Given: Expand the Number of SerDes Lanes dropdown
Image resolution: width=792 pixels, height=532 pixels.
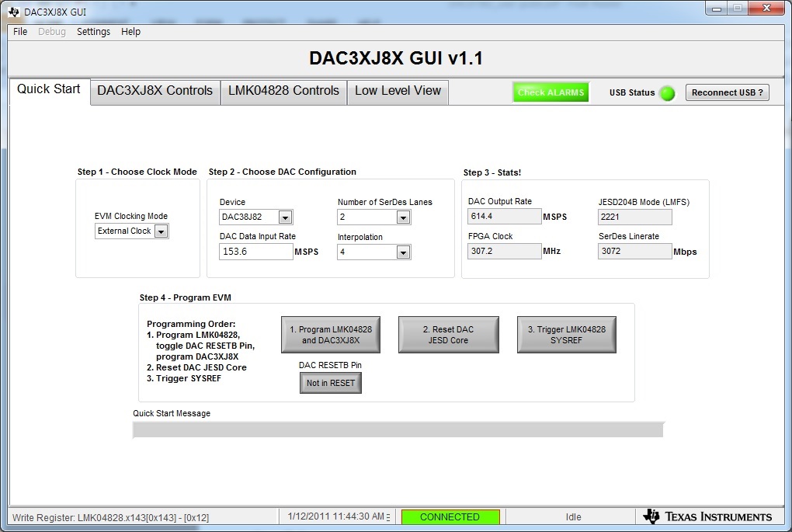Looking at the screenshot, I should pyautogui.click(x=403, y=217).
